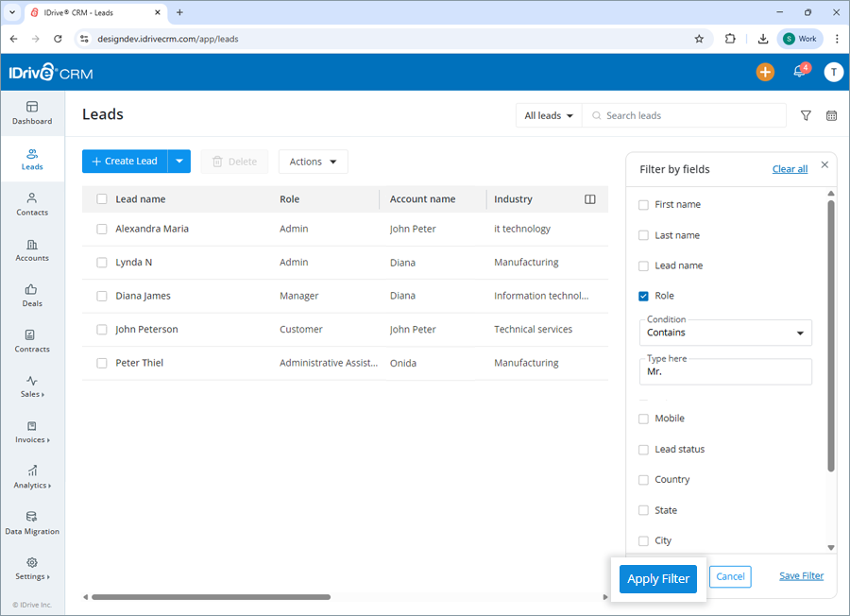Click the Clear all link
850x616 pixels.
(x=790, y=168)
